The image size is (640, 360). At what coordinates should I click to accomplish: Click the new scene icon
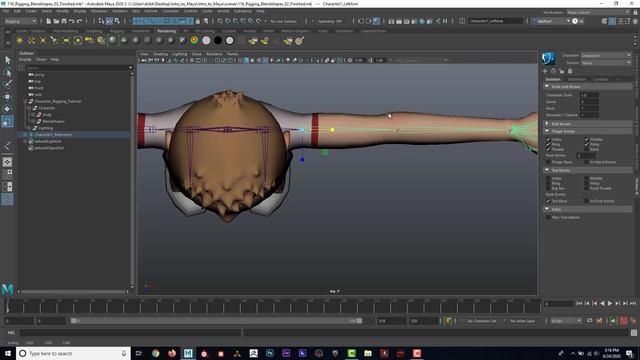(x=49, y=21)
